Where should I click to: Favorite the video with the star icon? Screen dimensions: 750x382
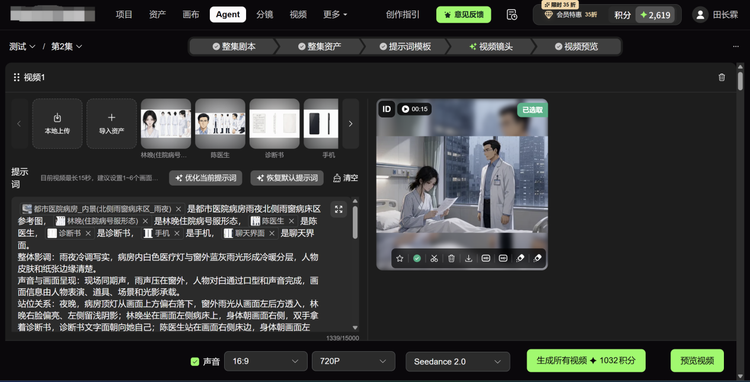pos(400,258)
